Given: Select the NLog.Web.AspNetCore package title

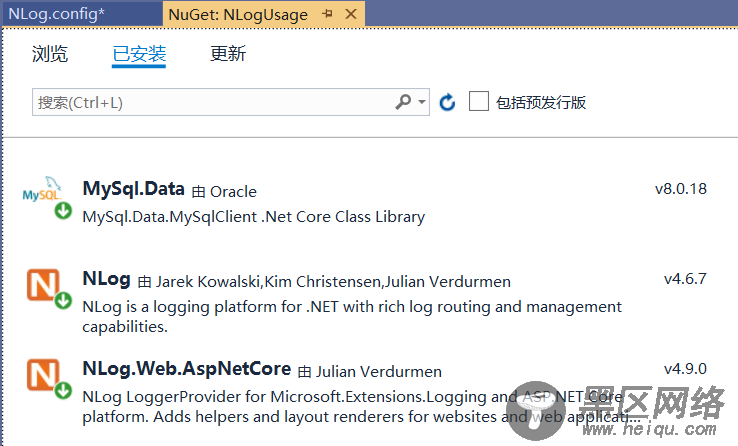Looking at the screenshot, I should click(x=187, y=369).
